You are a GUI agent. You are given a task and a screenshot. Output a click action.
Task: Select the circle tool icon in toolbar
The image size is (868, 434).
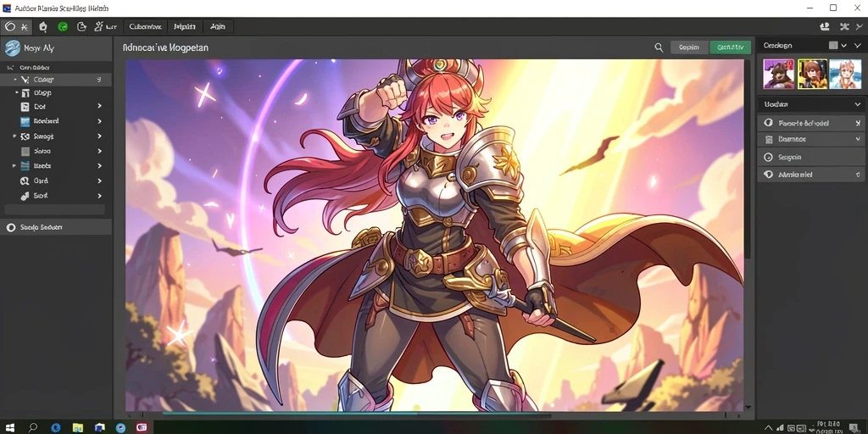tap(10, 26)
